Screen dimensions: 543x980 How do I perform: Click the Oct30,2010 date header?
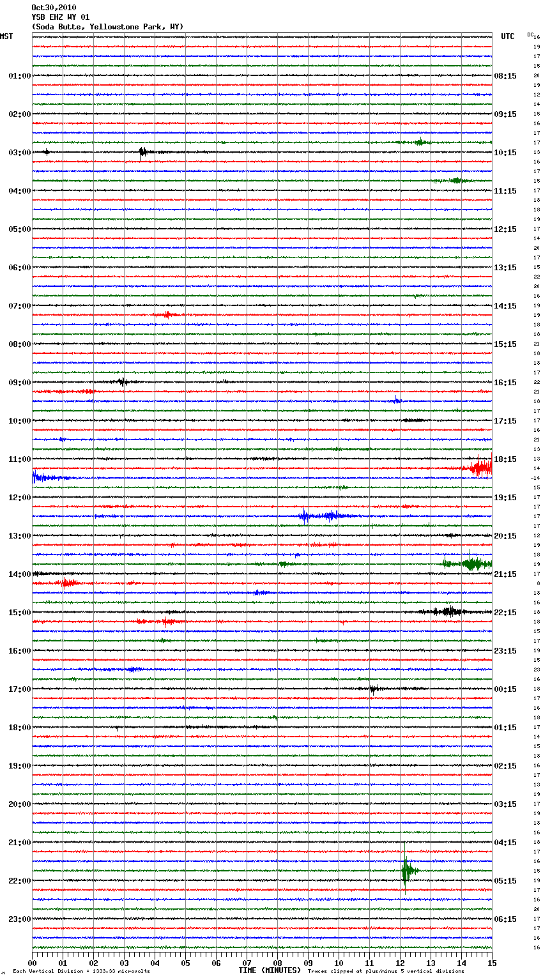(54, 8)
